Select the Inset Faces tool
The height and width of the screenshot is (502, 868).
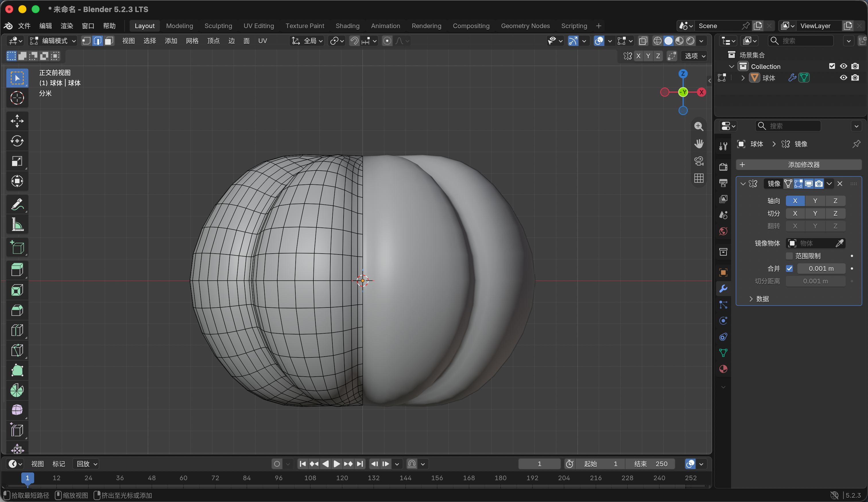click(x=17, y=290)
